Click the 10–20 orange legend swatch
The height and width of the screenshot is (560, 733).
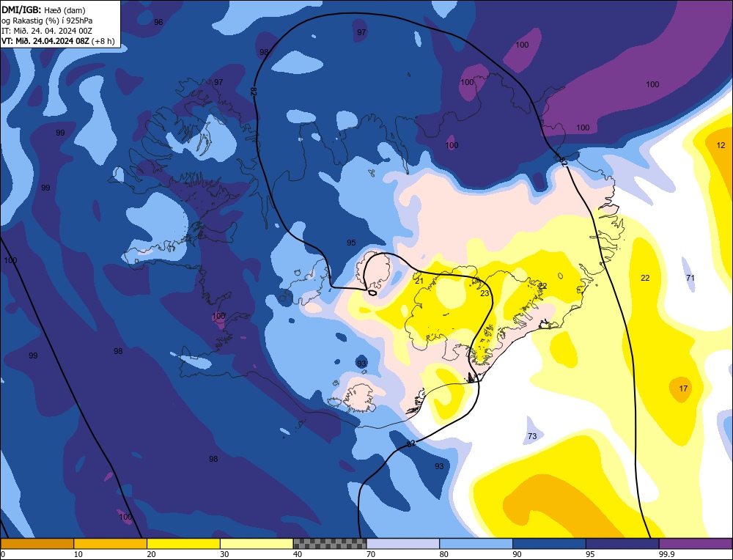tap(111, 543)
